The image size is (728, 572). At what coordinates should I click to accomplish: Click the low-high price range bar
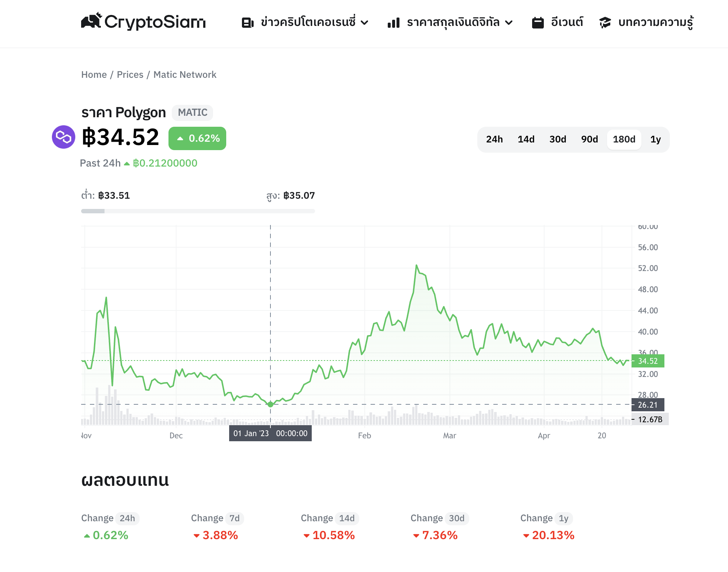(x=198, y=211)
